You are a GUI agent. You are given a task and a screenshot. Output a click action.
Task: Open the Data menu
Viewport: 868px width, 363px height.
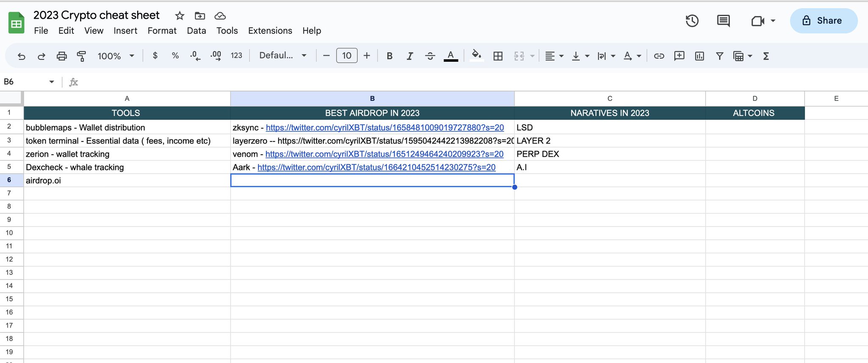(x=196, y=30)
